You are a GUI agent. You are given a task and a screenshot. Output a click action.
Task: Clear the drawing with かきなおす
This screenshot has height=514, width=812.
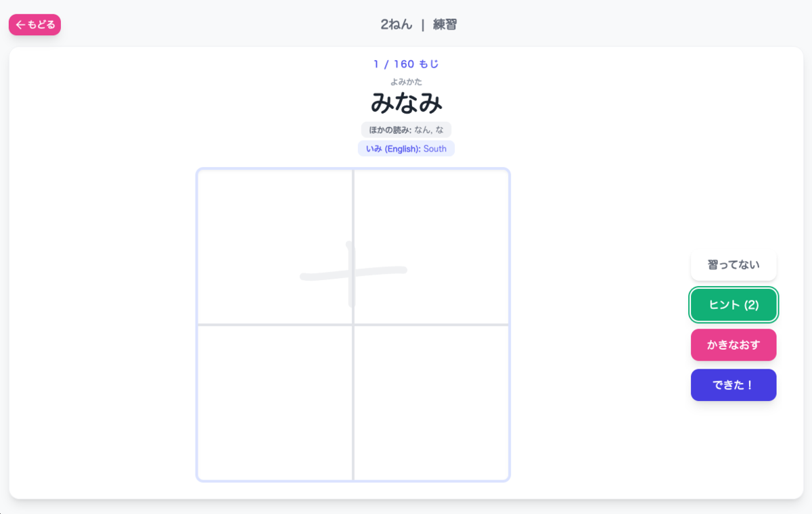734,345
